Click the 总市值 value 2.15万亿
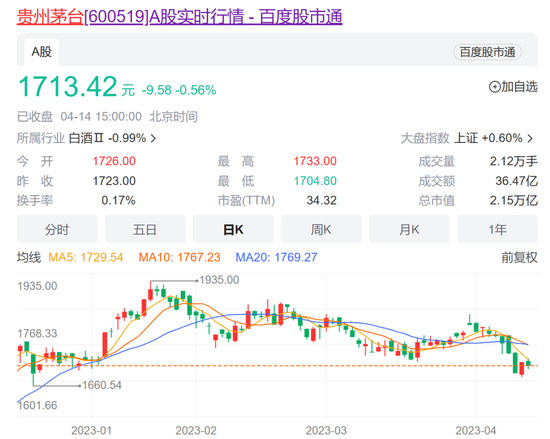 (x=514, y=200)
